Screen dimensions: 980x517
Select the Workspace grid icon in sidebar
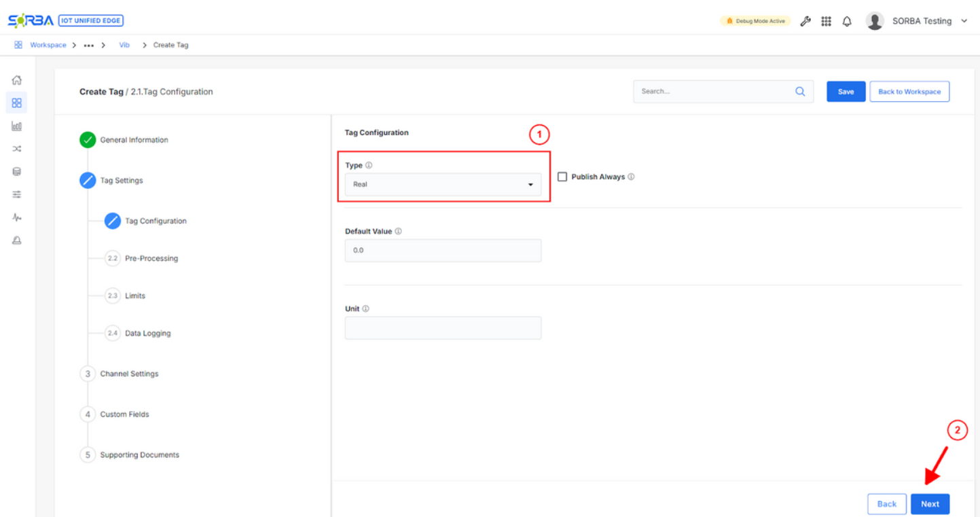17,102
